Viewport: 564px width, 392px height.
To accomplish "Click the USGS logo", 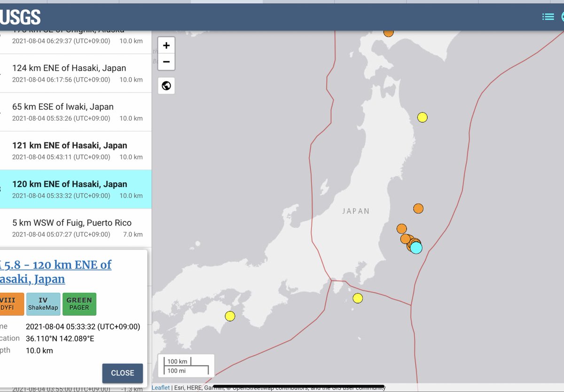I will pyautogui.click(x=20, y=17).
